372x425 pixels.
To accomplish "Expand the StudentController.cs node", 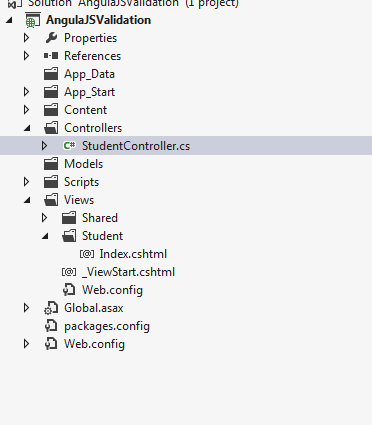I will click(44, 146).
